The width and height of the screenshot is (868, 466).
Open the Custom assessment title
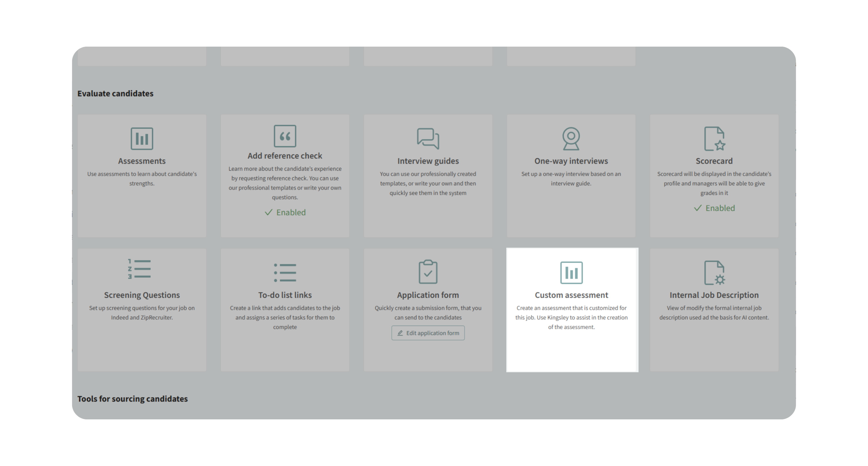tap(571, 295)
